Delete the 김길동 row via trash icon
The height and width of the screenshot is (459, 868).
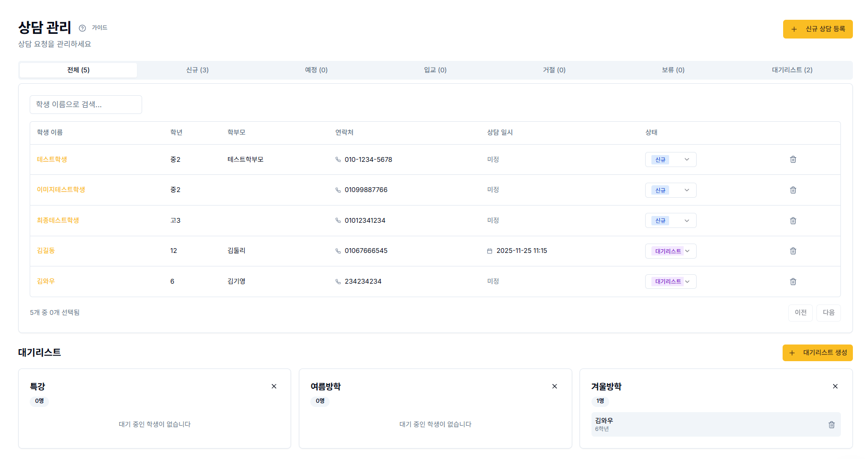[x=793, y=251]
